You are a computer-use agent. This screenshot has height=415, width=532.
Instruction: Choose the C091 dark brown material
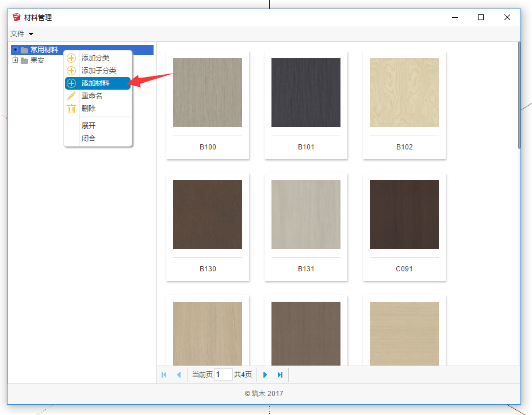[404, 214]
